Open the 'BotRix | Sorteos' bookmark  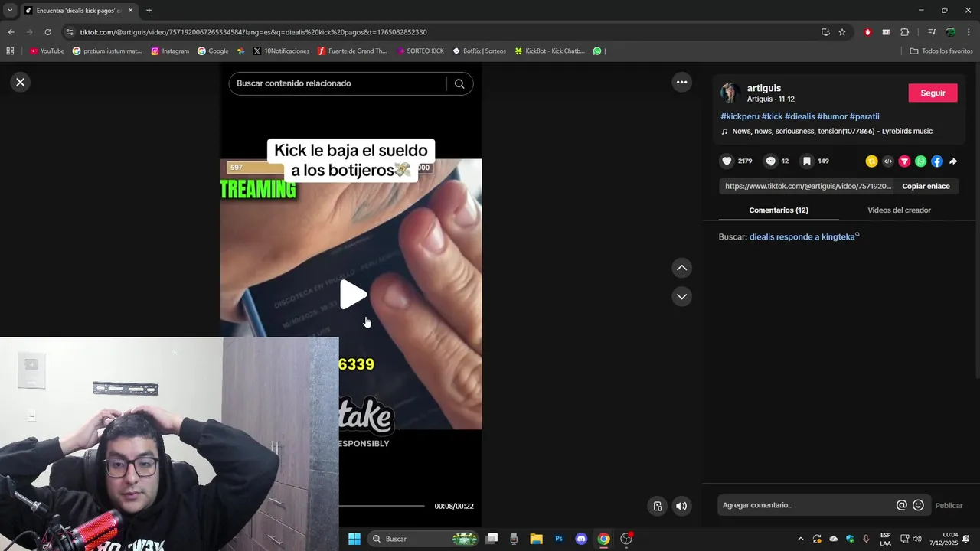point(479,51)
